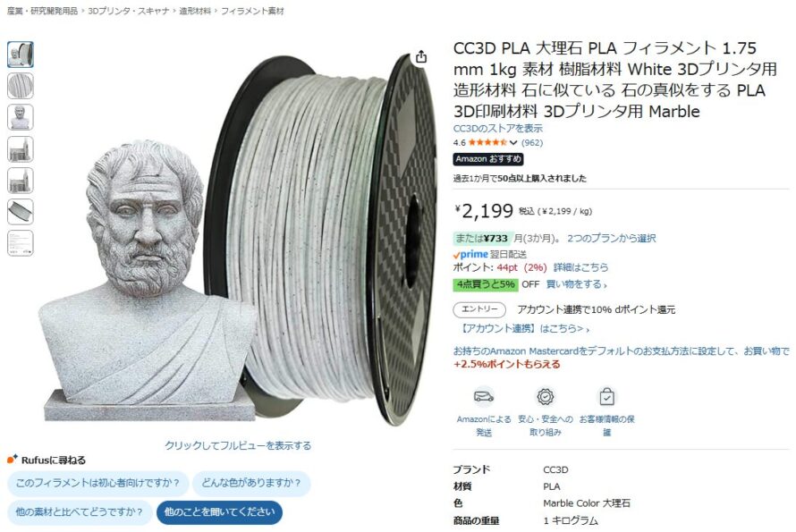The height and width of the screenshot is (532, 796).
Task: Ask Rufus どんな色がありますか？
Action: tap(251, 483)
